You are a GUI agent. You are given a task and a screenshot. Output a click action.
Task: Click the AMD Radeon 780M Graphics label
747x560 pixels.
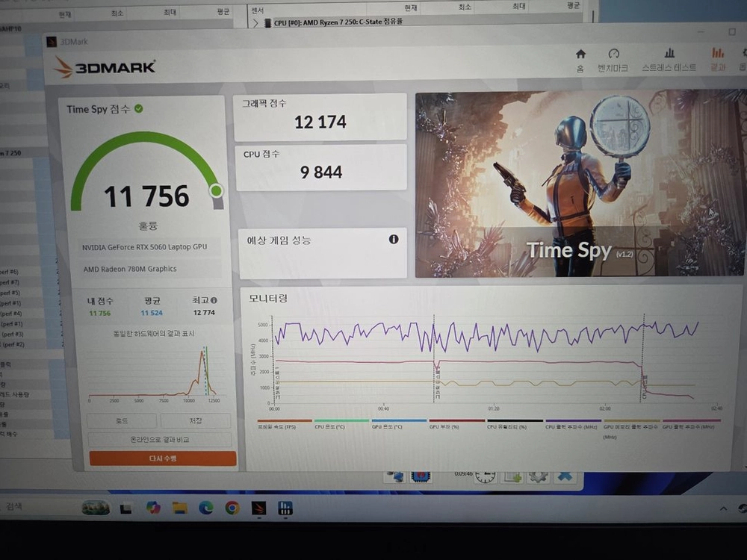tap(130, 269)
